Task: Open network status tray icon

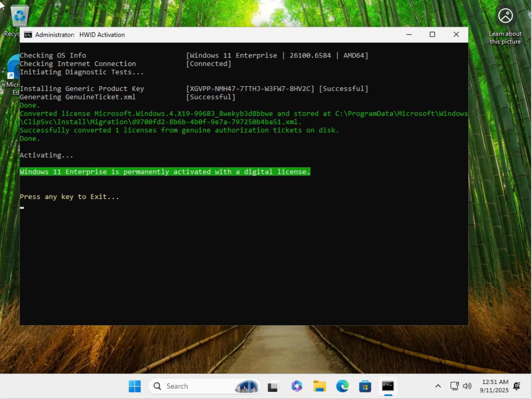Action: (454, 386)
